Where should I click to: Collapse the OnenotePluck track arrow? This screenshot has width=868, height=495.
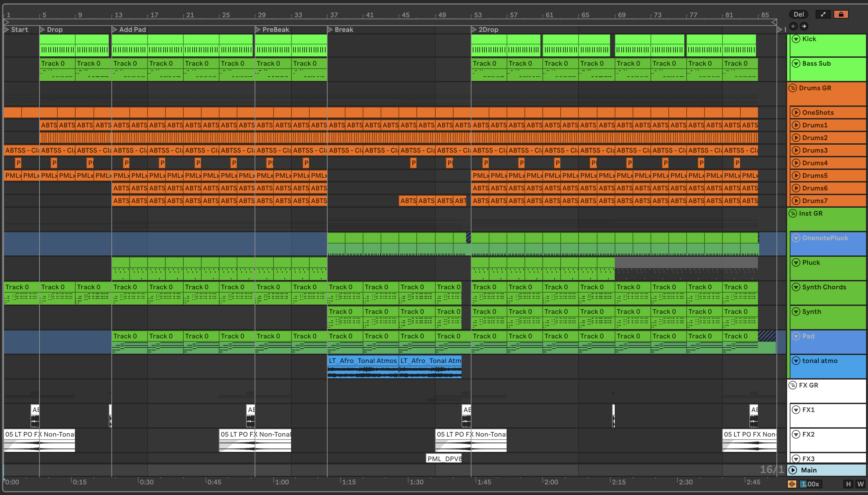pos(796,238)
